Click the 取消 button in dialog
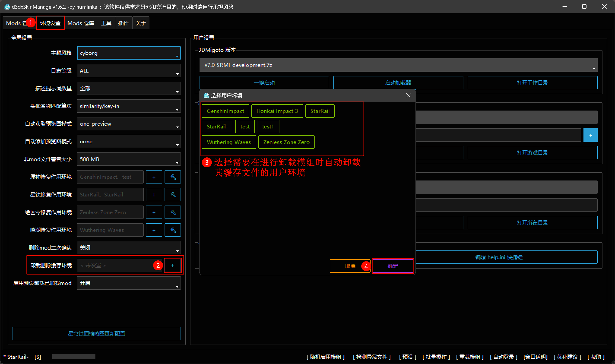Screen dimensions: 615x364 pos(350,266)
